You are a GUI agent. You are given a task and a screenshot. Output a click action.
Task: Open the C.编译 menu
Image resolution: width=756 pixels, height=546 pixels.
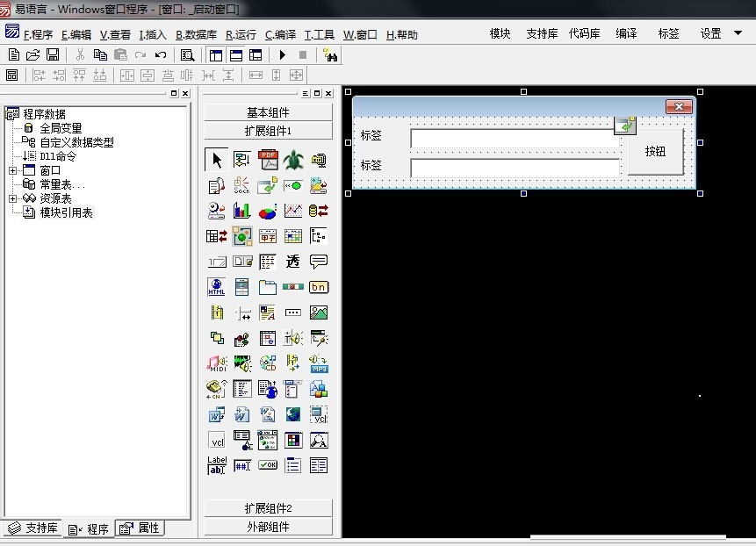click(280, 35)
